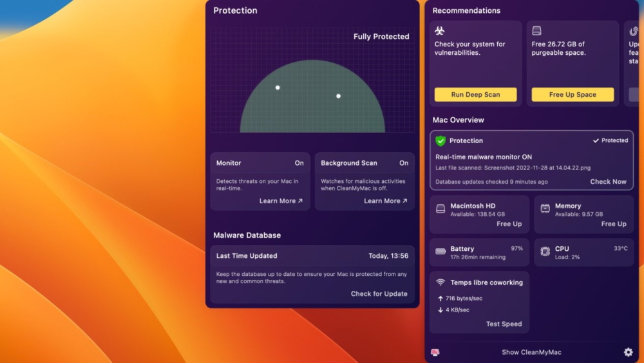Open Learn More under Monitor
The height and width of the screenshot is (363, 644).
tap(281, 201)
